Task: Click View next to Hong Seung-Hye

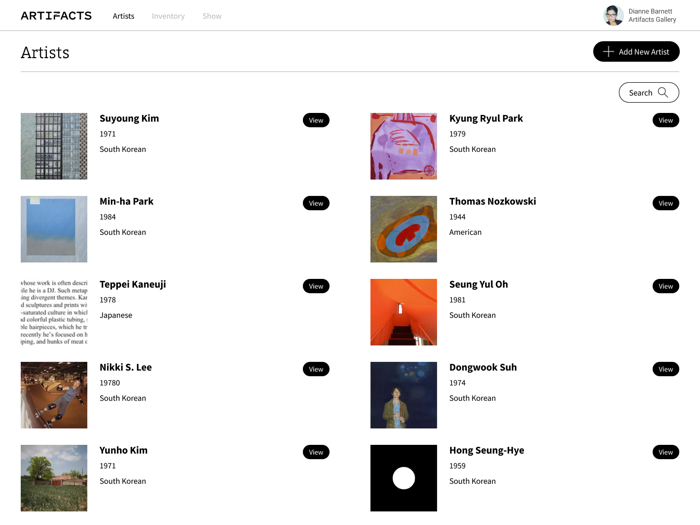Action: click(x=665, y=452)
